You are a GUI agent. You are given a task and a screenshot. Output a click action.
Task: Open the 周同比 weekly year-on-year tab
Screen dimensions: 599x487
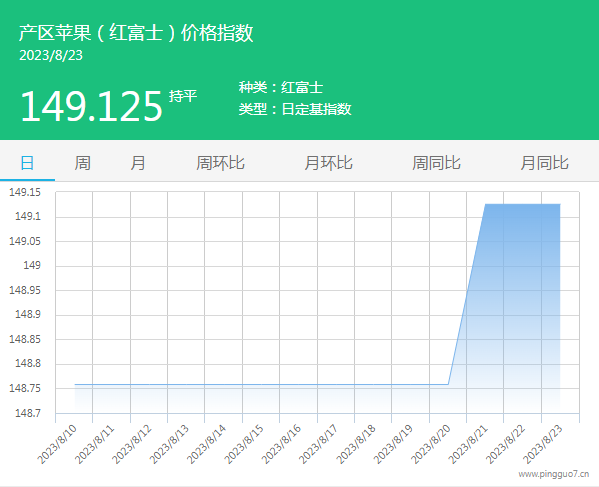pyautogui.click(x=436, y=163)
